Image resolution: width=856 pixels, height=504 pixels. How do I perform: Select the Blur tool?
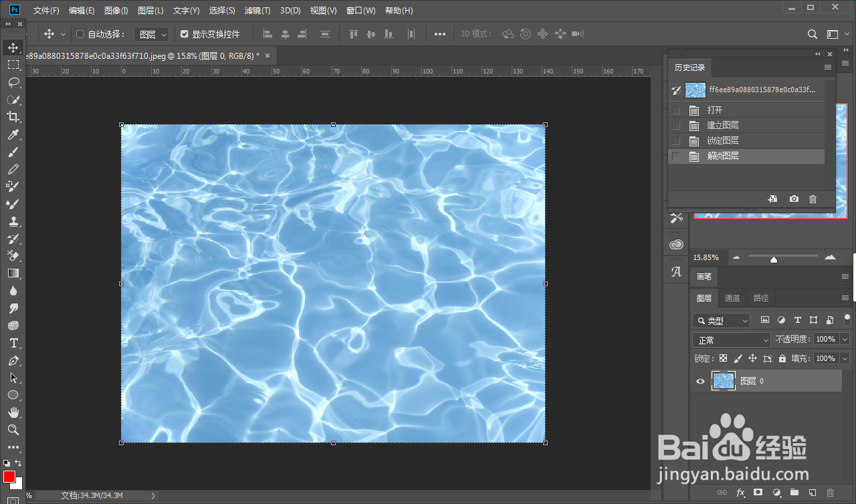coord(13,291)
